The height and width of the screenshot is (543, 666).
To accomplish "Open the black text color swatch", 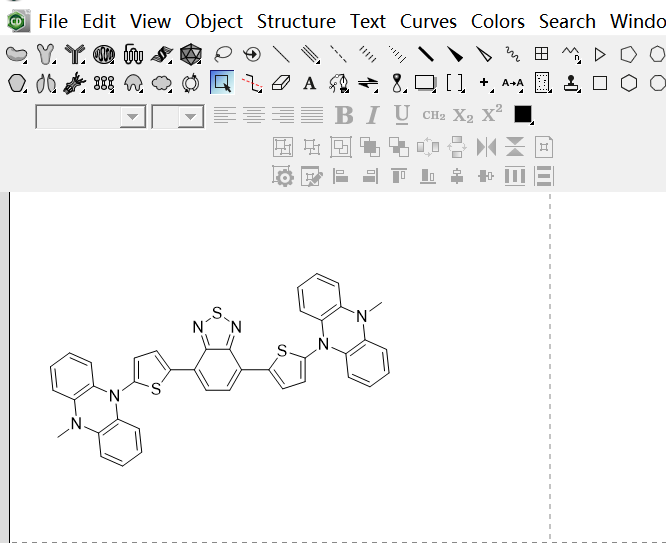I will pos(523,115).
